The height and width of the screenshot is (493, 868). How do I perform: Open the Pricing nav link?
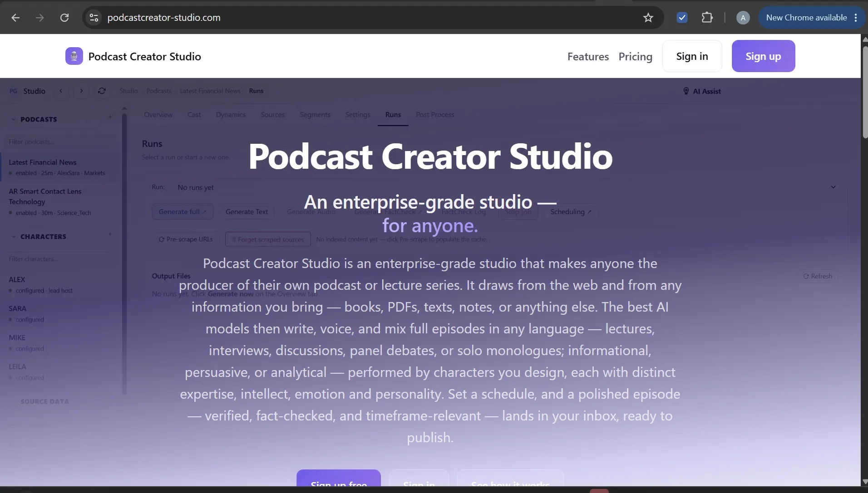point(635,57)
